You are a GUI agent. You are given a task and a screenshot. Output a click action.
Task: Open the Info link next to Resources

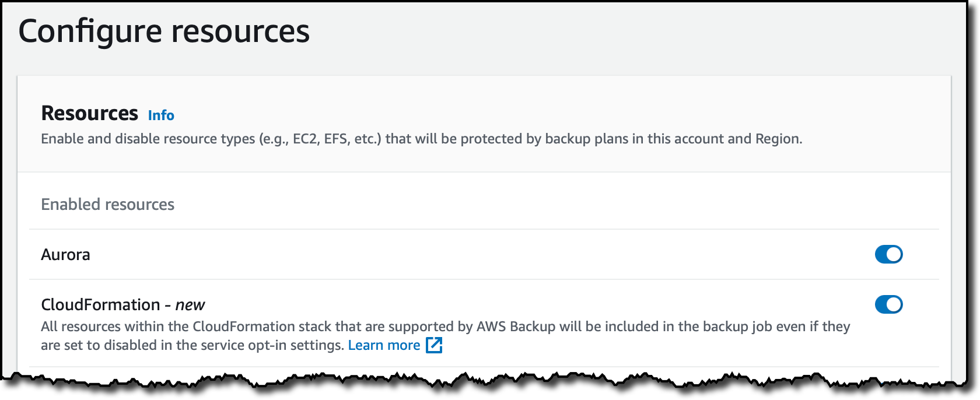pos(161,115)
